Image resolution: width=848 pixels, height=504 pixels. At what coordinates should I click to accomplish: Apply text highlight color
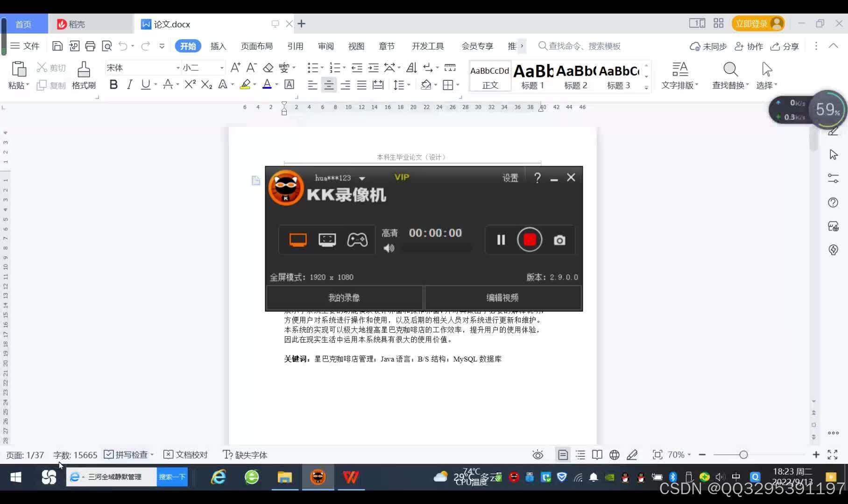click(x=245, y=84)
